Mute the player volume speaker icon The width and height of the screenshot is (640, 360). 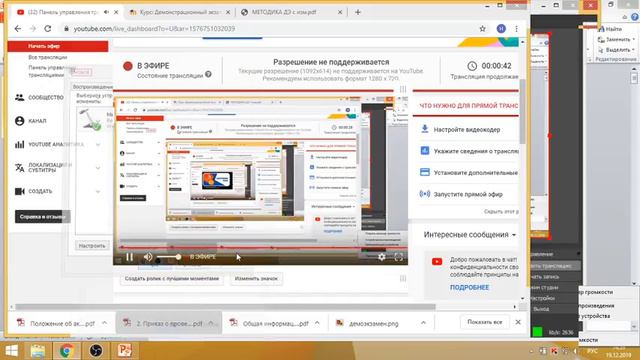pyautogui.click(x=148, y=257)
